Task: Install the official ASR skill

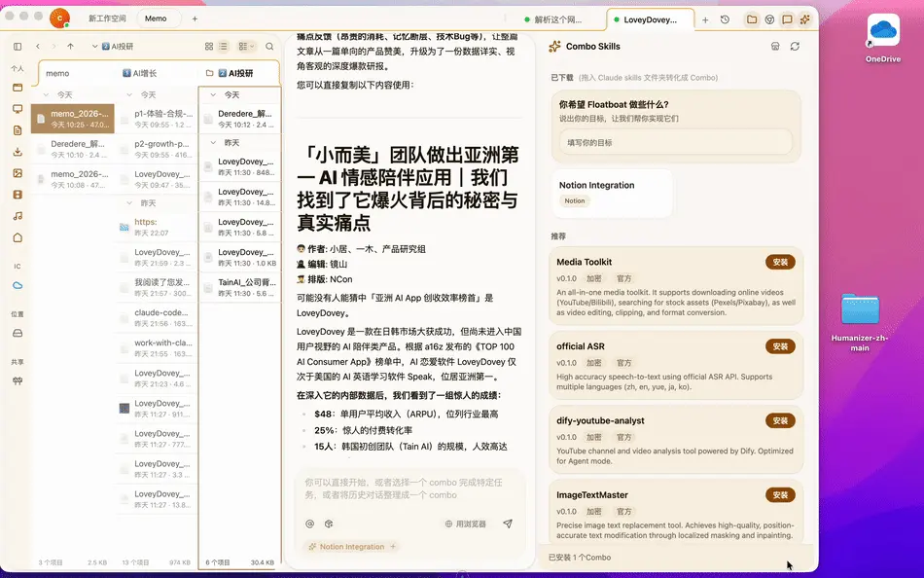Action: pos(779,347)
